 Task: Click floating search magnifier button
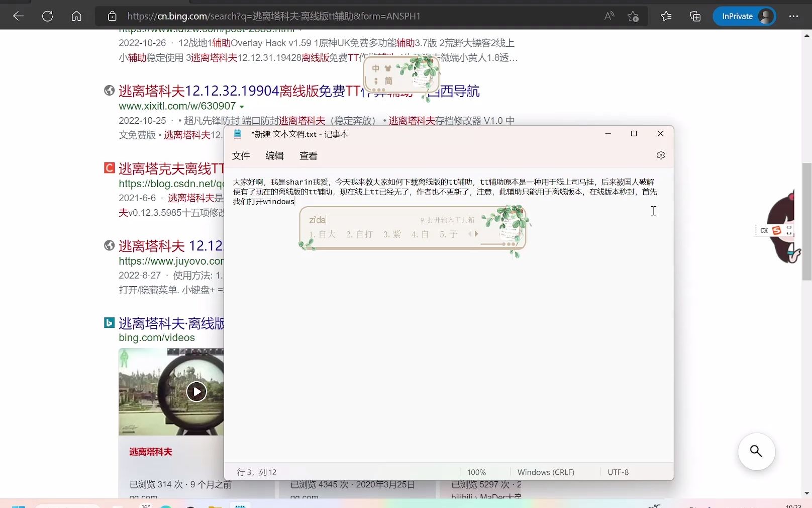point(756,451)
